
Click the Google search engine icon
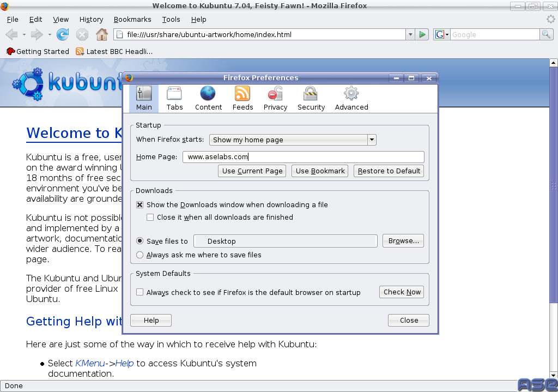click(x=440, y=34)
